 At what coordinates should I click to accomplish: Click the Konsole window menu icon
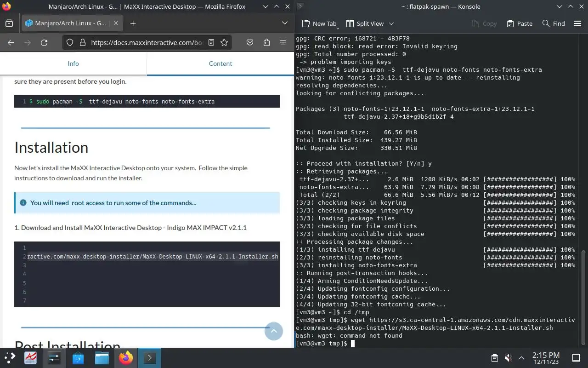point(300,6)
